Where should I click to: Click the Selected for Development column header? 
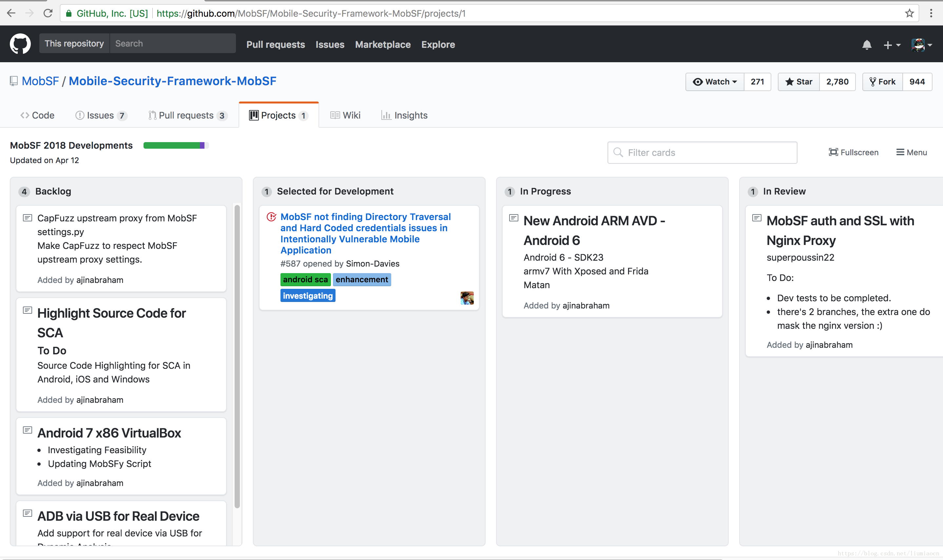[x=335, y=191]
